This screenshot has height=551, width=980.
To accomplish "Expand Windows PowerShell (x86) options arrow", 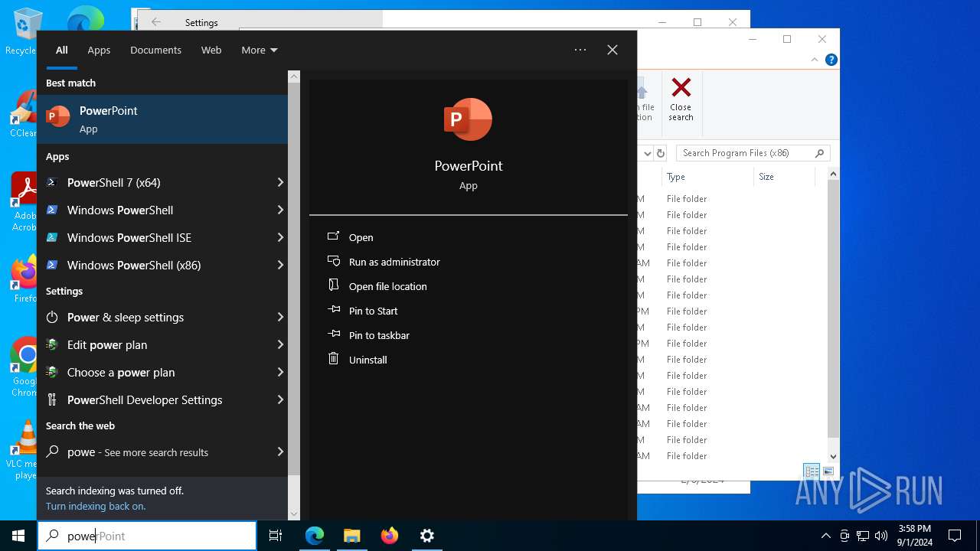I will pyautogui.click(x=280, y=265).
